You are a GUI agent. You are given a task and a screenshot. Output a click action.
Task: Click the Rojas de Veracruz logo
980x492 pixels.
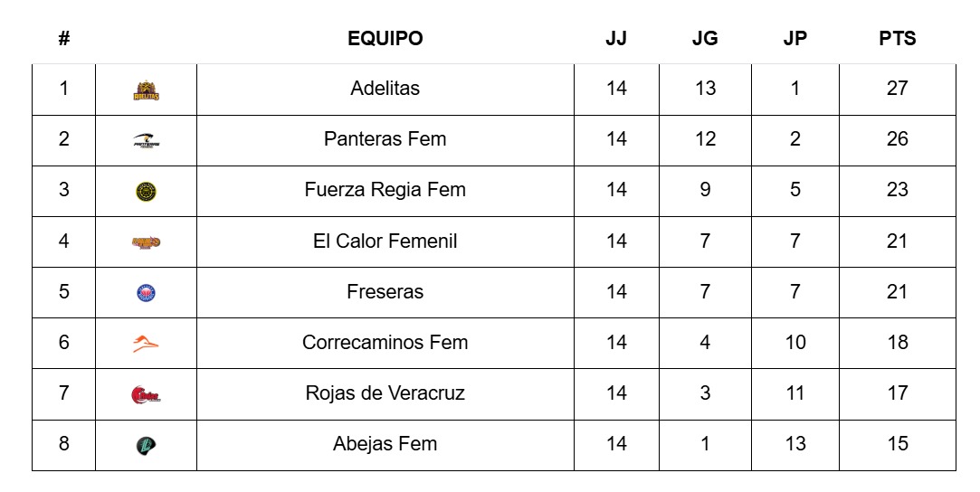[x=146, y=394]
